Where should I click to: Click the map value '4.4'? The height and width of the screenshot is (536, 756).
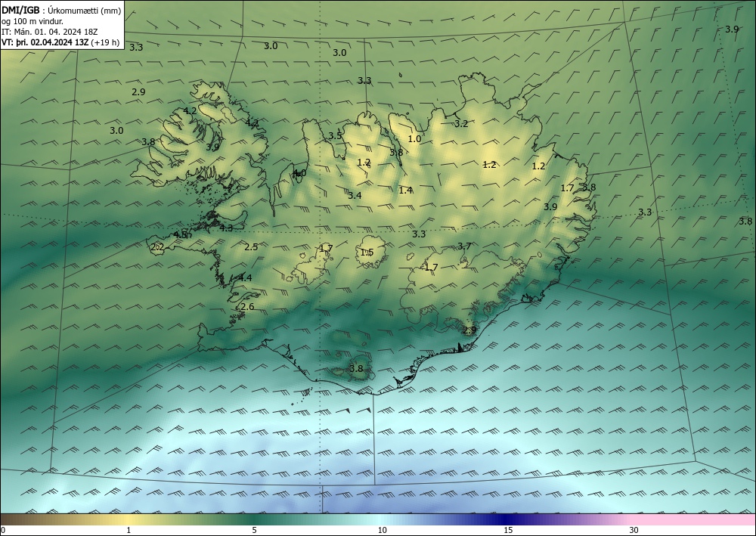pos(245,277)
